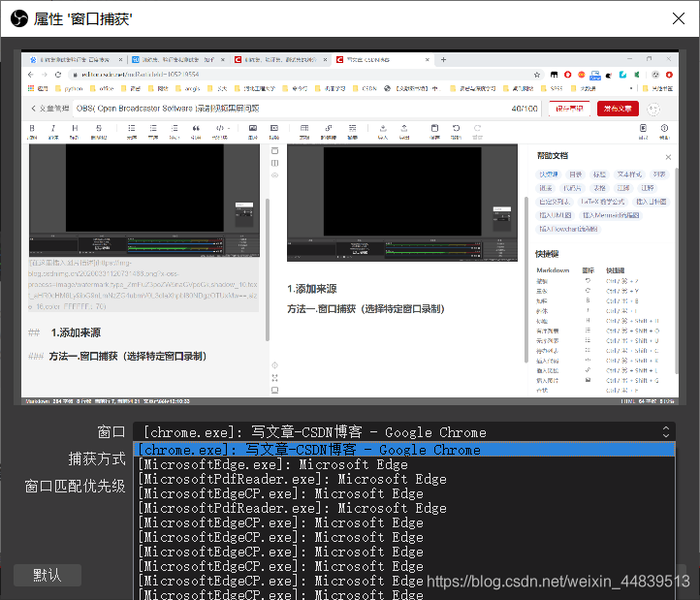Click markdown editor pane scrollbar in preview
This screenshot has width=700, height=600.
point(268,269)
